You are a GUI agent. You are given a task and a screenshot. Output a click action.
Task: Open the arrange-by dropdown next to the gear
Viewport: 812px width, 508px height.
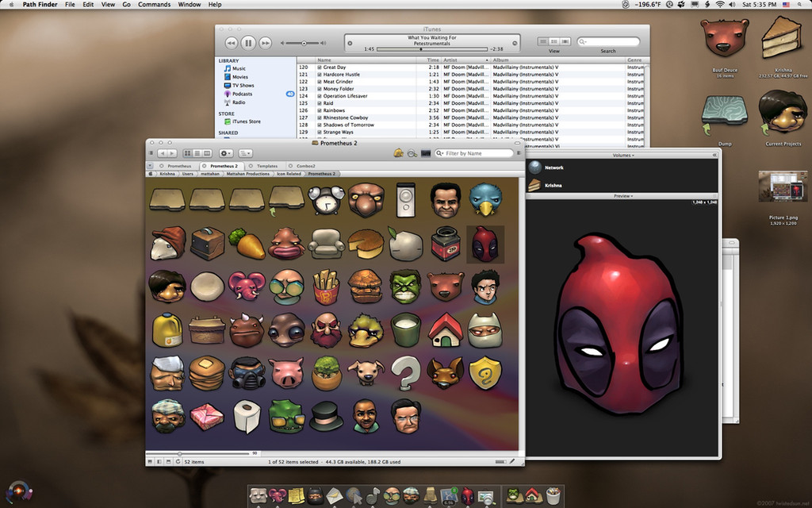[246, 153]
